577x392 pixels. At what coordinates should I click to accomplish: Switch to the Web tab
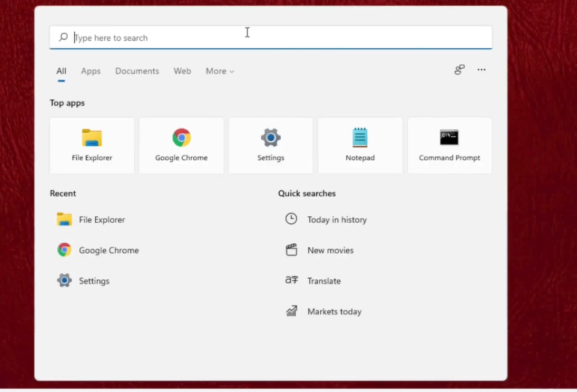(x=182, y=71)
